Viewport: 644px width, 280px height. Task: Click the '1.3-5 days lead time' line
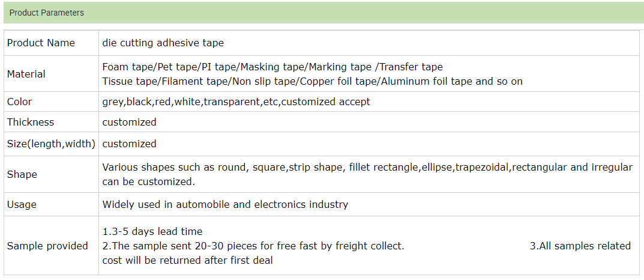point(152,231)
